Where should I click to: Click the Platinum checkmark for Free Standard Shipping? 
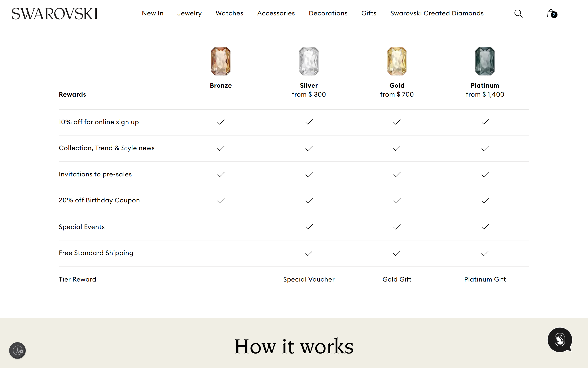tap(485, 253)
